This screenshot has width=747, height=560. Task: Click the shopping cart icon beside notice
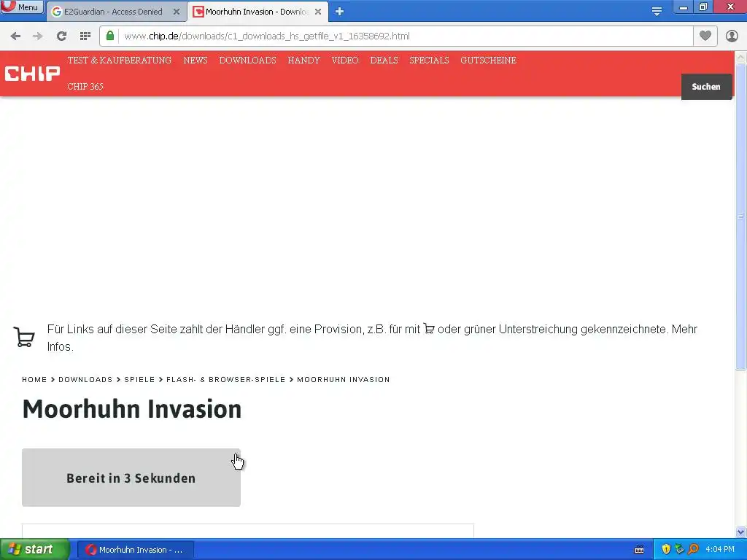click(x=24, y=337)
